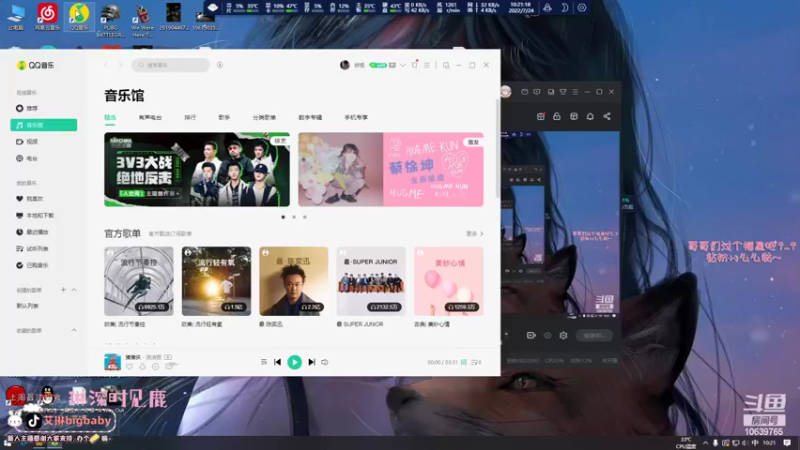Collapse the 创建的歌单 section chevron
Image resolution: width=800 pixels, height=450 pixels.
pos(74,290)
